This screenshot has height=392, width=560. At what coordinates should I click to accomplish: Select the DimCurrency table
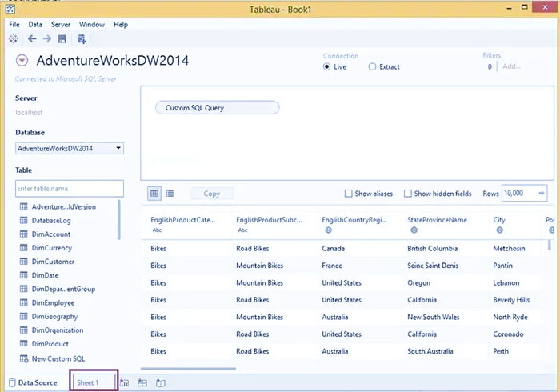pyautogui.click(x=52, y=248)
